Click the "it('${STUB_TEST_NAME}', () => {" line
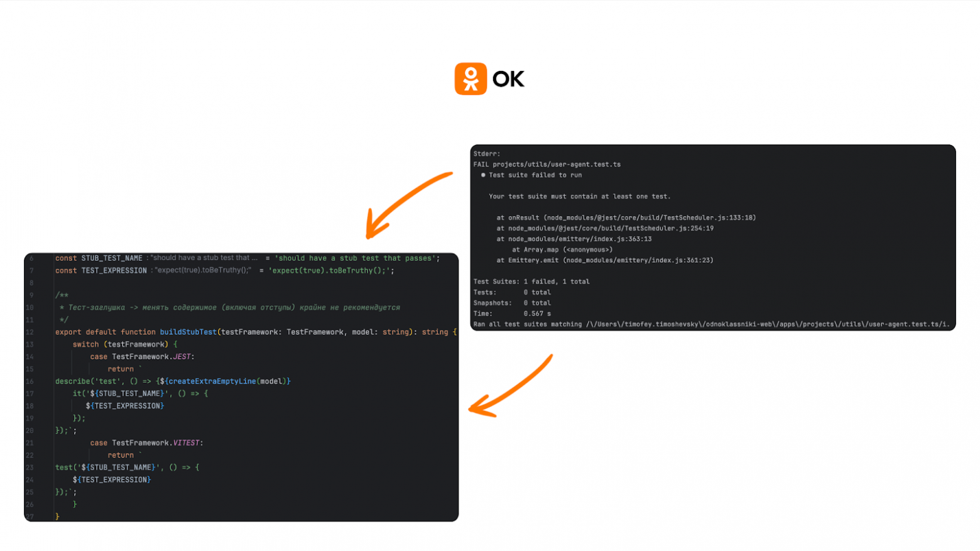This screenshot has height=551, width=980. click(140, 394)
